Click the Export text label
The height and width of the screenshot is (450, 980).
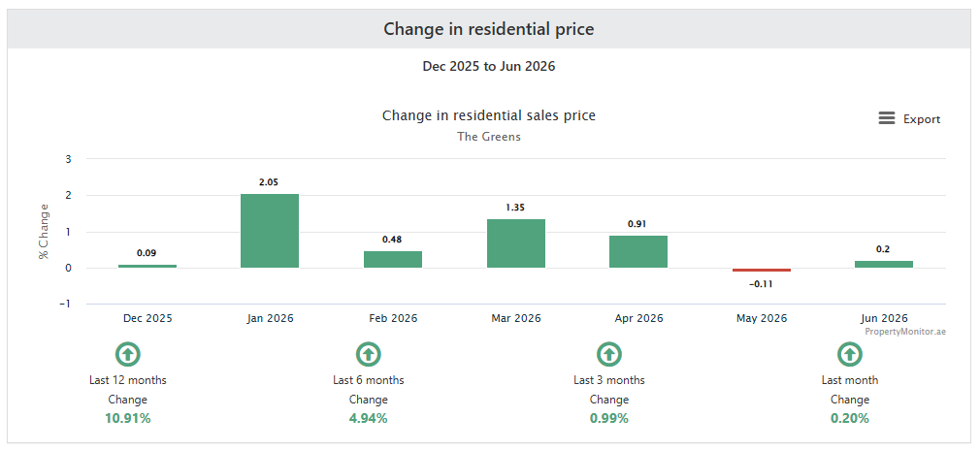(921, 118)
